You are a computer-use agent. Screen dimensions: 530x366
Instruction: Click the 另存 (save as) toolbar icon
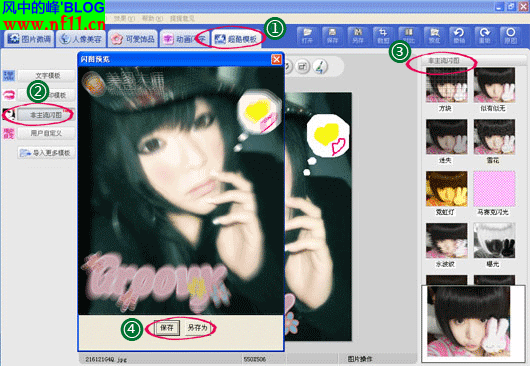coord(358,36)
